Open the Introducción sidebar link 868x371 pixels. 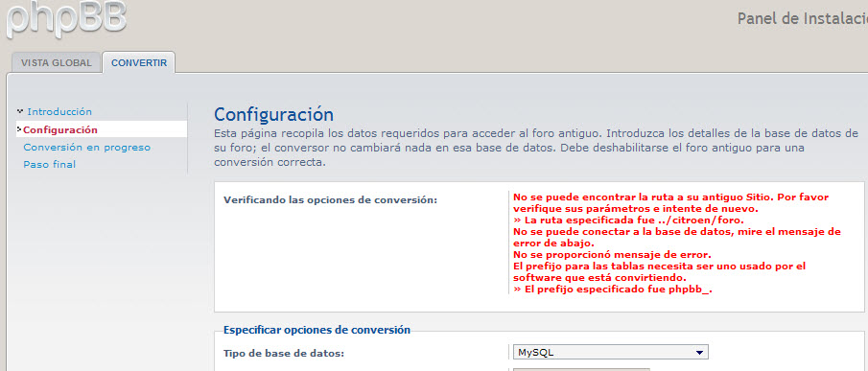tap(59, 112)
